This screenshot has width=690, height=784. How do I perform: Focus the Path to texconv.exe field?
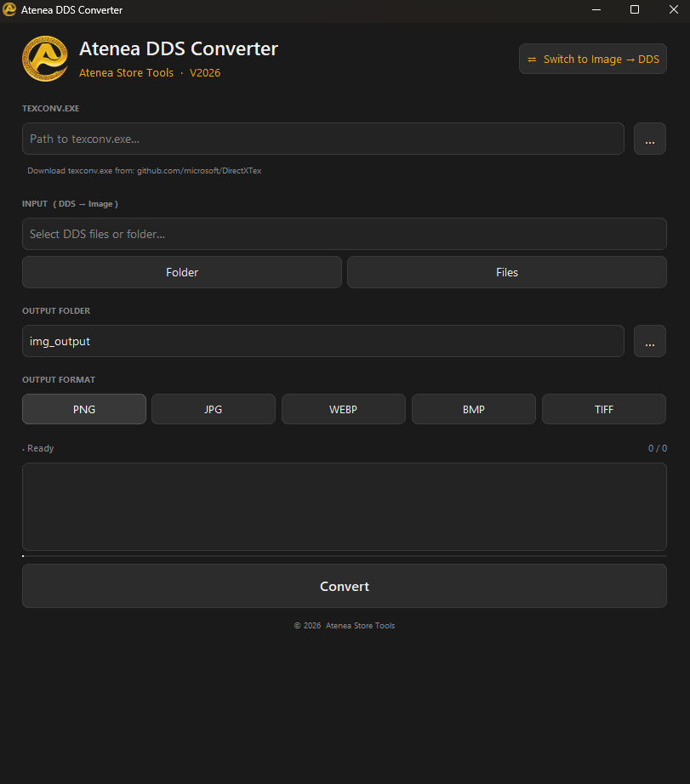click(322, 139)
